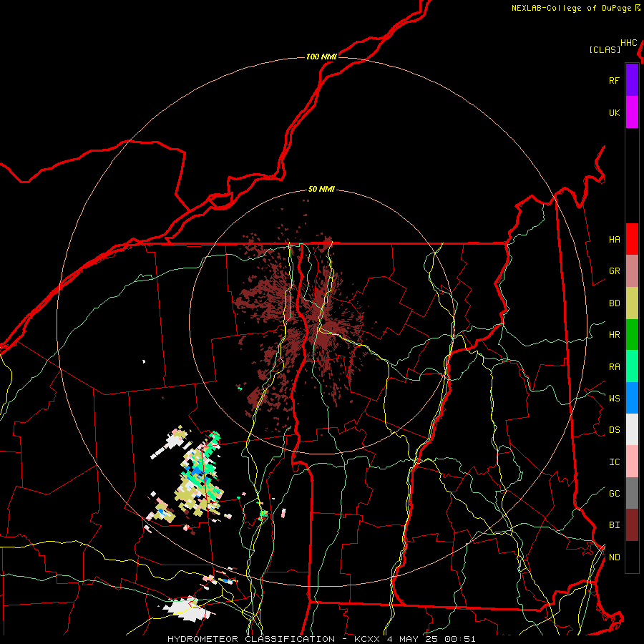The width and height of the screenshot is (644, 644).
Task: Click the DS legend label
Action: (614, 429)
